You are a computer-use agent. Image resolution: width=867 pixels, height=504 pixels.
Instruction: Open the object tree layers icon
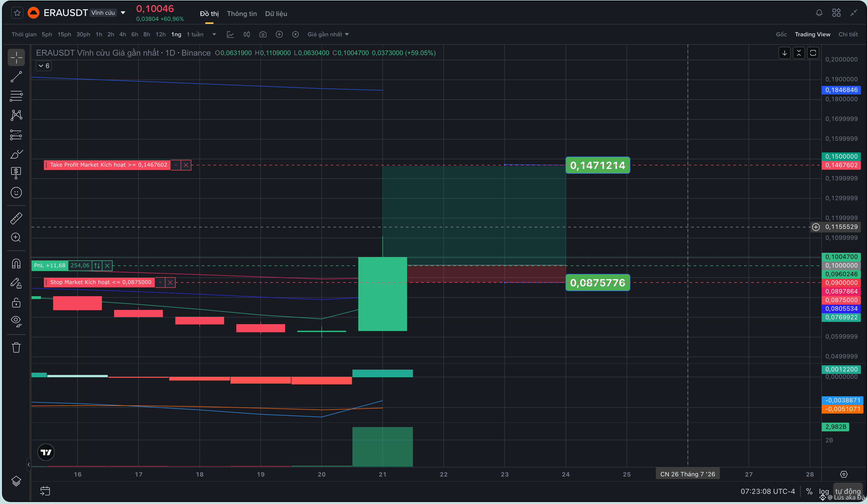pyautogui.click(x=16, y=481)
